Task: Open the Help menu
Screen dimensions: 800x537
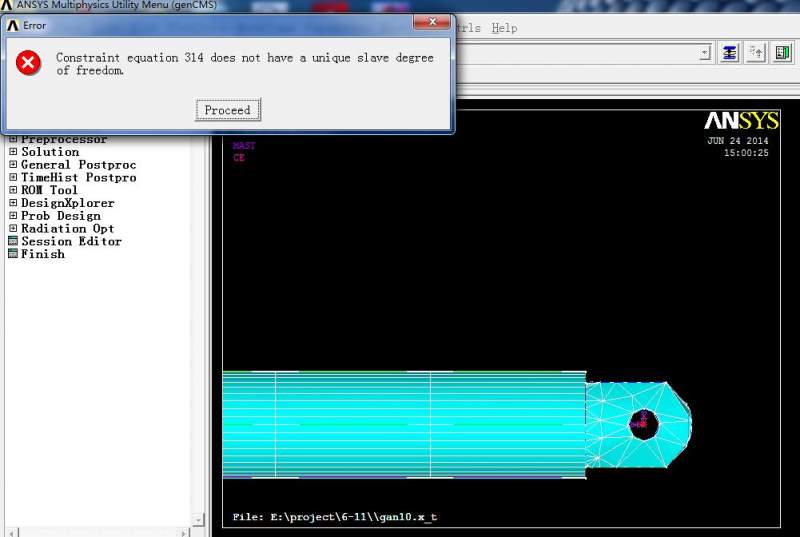Action: pyautogui.click(x=504, y=28)
